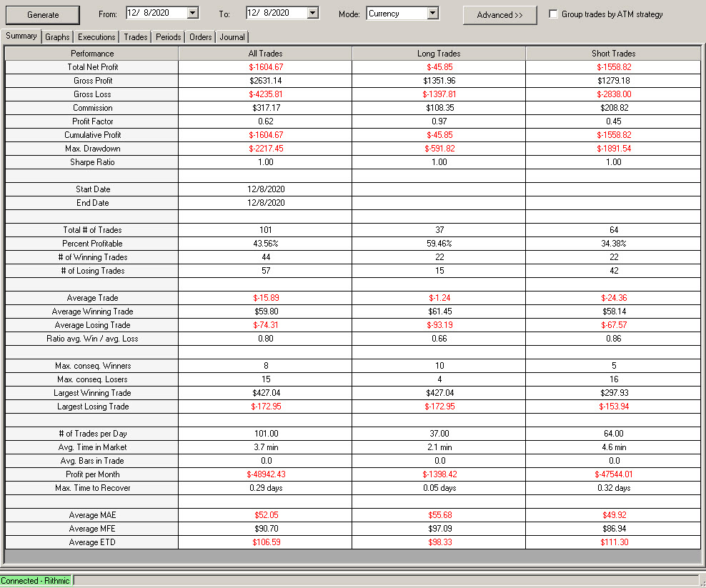Select Profit per Month value $-48942.43
The height and width of the screenshot is (588, 706).
tap(266, 474)
